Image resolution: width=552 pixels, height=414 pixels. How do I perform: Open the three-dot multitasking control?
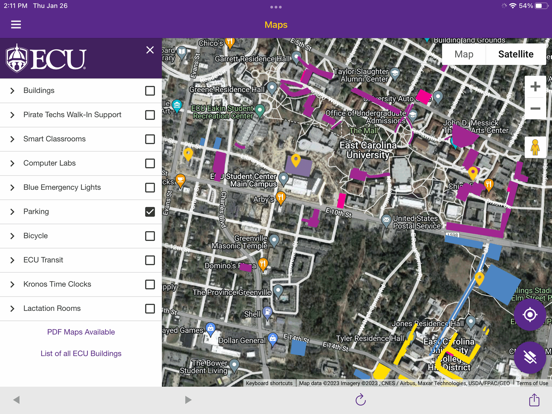(276, 7)
